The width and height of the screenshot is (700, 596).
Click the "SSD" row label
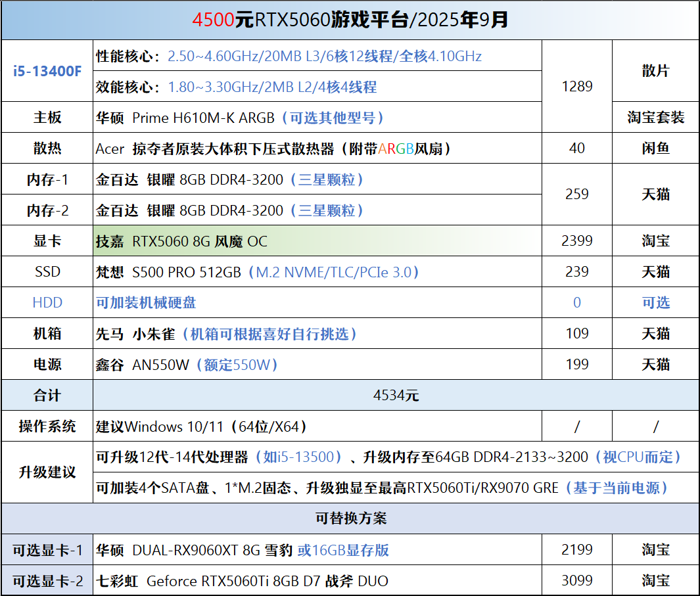pos(47,272)
